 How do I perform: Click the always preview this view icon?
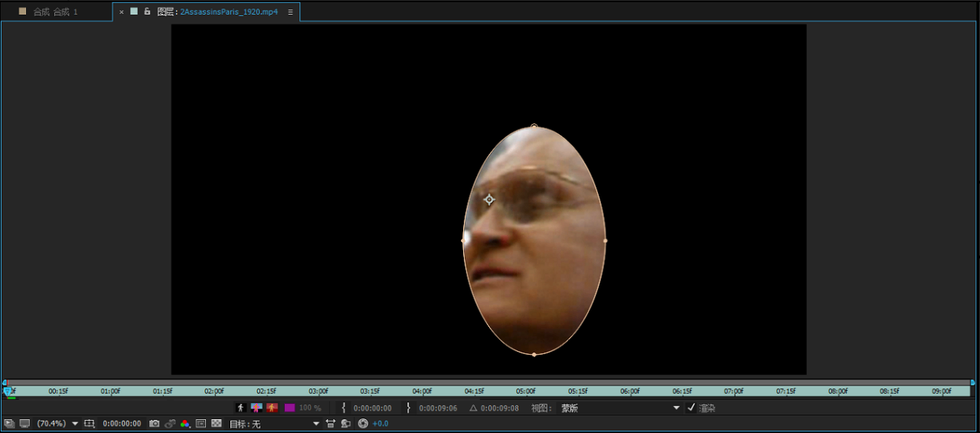[8, 424]
